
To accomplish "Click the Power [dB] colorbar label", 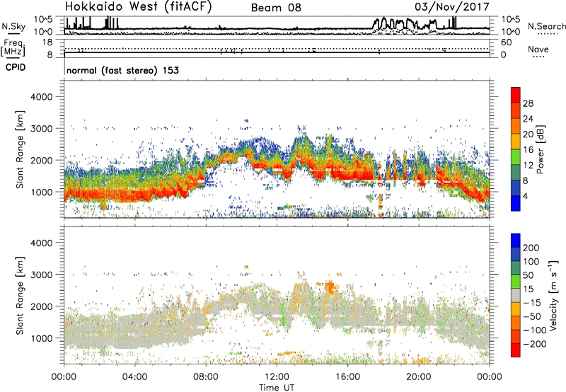I will [540, 149].
